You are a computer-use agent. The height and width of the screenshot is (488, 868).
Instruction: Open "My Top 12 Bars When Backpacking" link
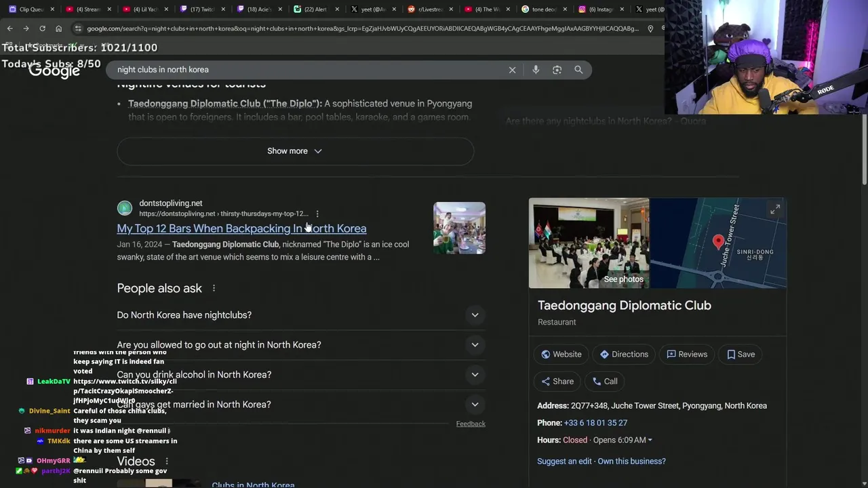241,228
